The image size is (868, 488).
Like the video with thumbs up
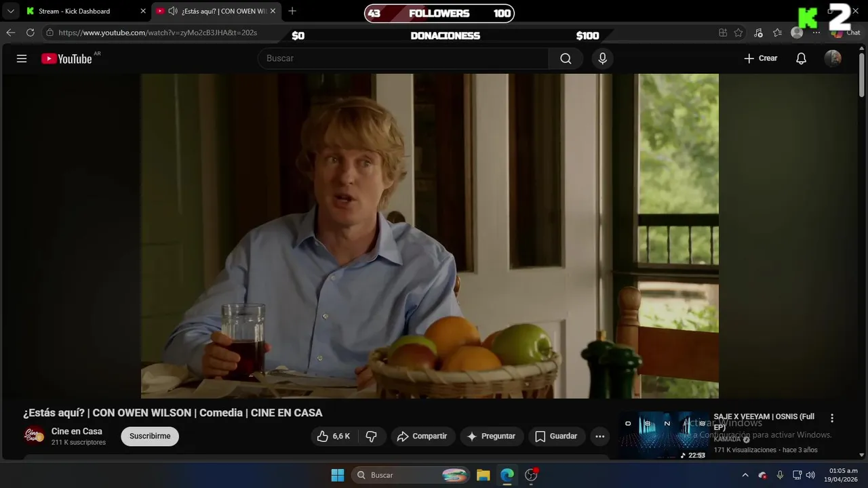pos(334,436)
